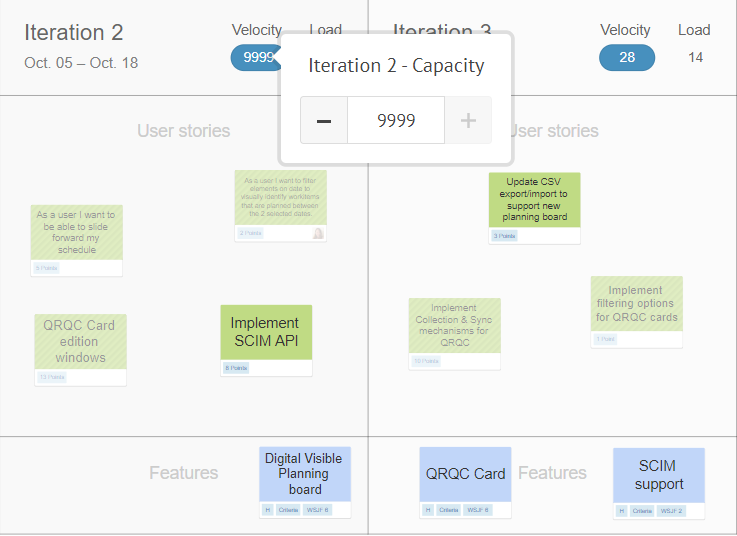The height and width of the screenshot is (536, 737).
Task: Click 8 Points tag on Implement SCIM API
Action: point(236,368)
